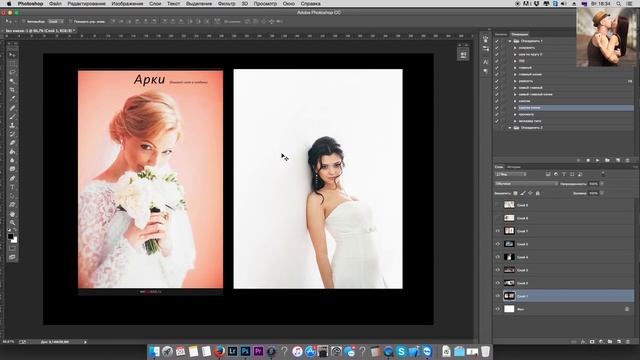Create a new group in the Layers panel
640x360 pixels.
tap(610, 342)
